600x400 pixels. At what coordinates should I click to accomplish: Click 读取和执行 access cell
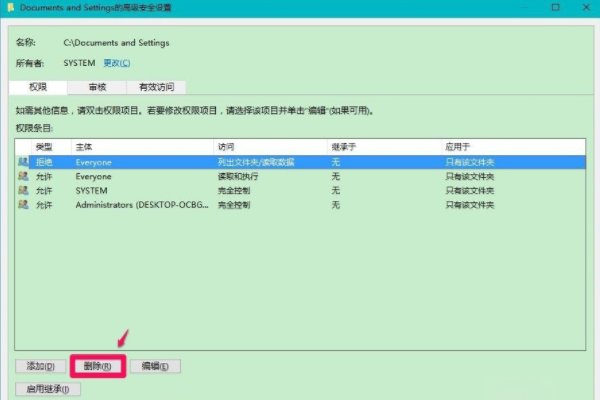pyautogui.click(x=238, y=176)
